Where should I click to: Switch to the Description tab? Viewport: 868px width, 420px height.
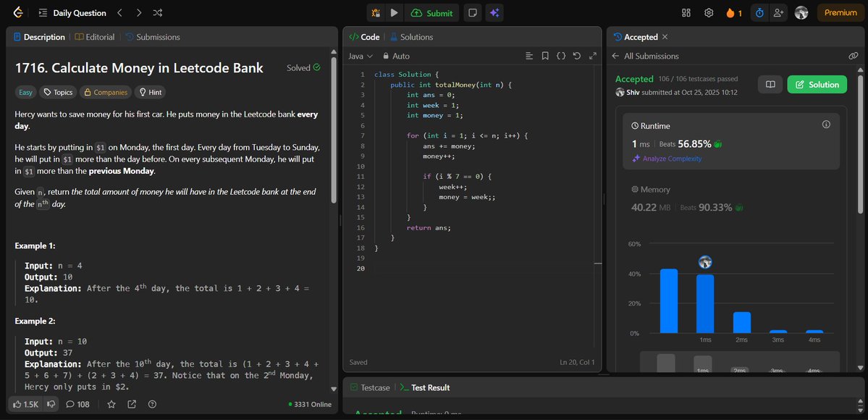click(x=39, y=37)
